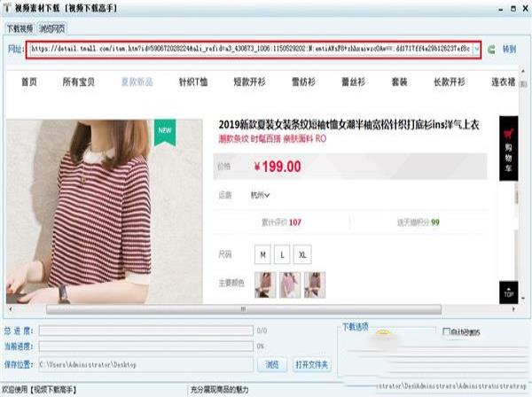Image resolution: width=532 pixels, height=397 pixels.
Task: Select size L option
Action: click(283, 254)
